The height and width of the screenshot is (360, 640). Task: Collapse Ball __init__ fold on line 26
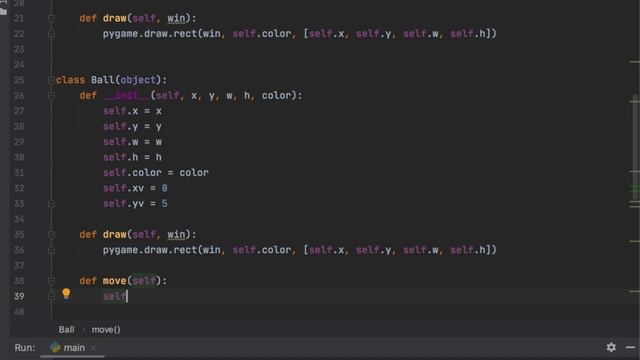point(51,96)
